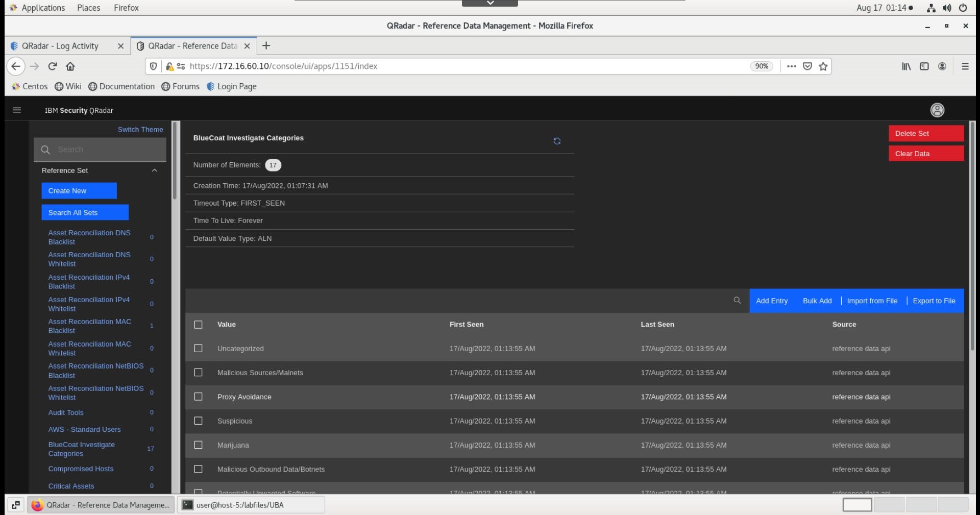The image size is (980, 515).
Task: Click the reference set Search field
Action: click(x=100, y=150)
